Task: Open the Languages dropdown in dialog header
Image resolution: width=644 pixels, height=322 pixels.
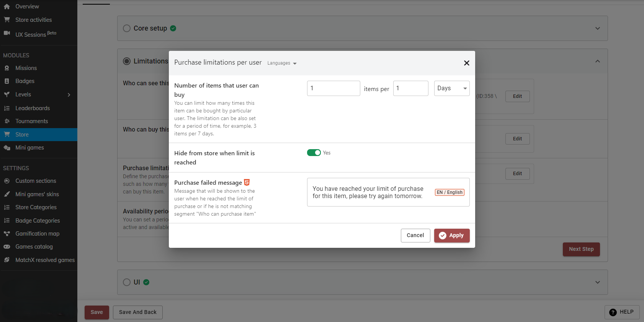Action: 282,63
